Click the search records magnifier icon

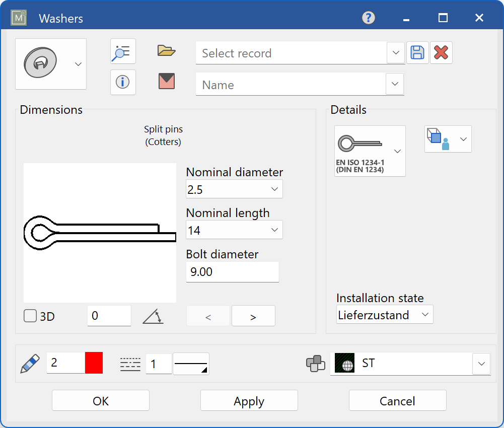[x=123, y=51]
